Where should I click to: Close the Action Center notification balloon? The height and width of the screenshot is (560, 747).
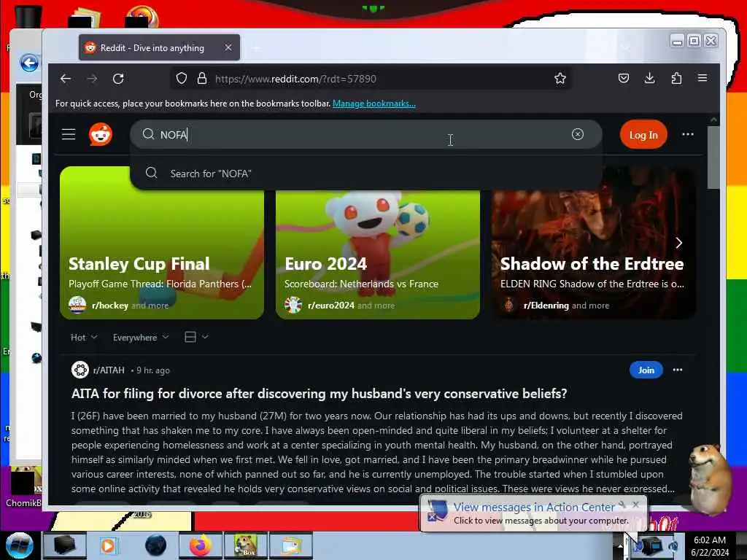pyautogui.click(x=635, y=505)
